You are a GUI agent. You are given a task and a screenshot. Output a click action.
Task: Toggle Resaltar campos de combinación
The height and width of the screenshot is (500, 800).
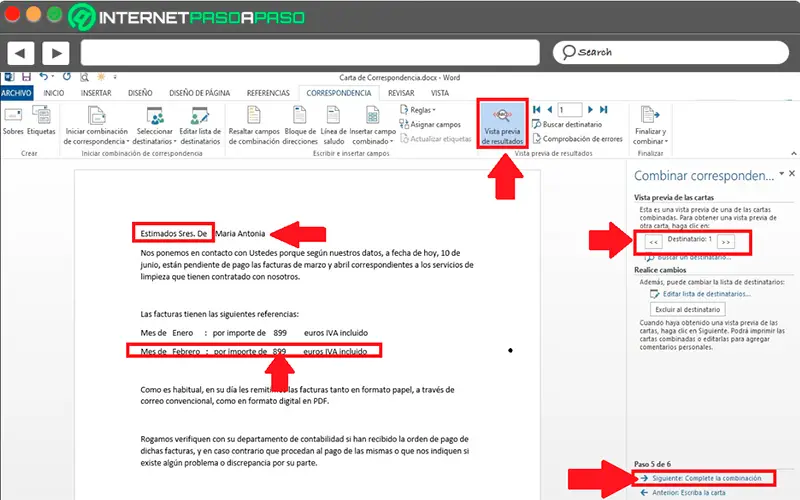point(254,126)
